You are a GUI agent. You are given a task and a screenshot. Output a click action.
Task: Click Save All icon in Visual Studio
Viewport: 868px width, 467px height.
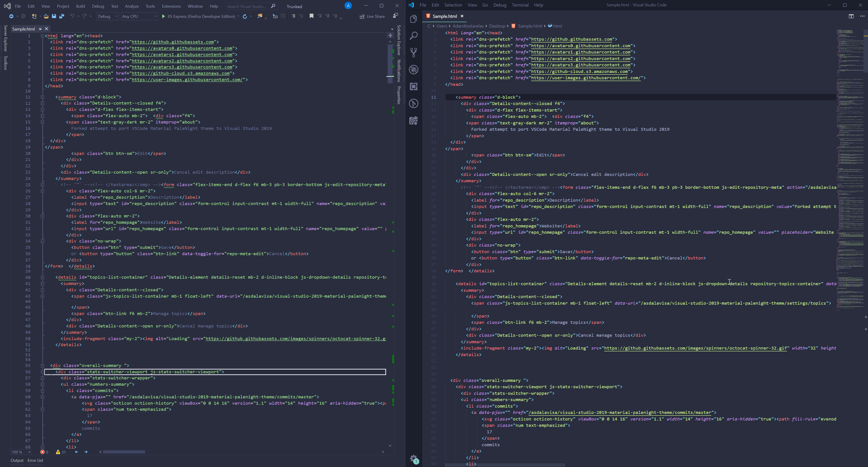pos(62,16)
